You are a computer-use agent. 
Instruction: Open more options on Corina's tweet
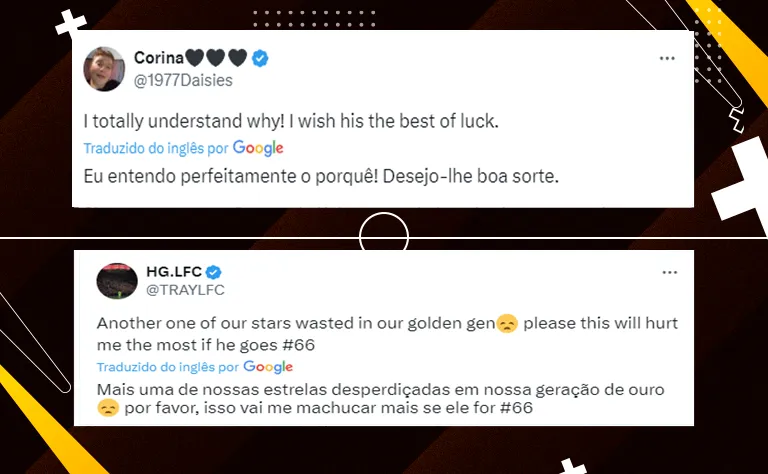coord(667,59)
